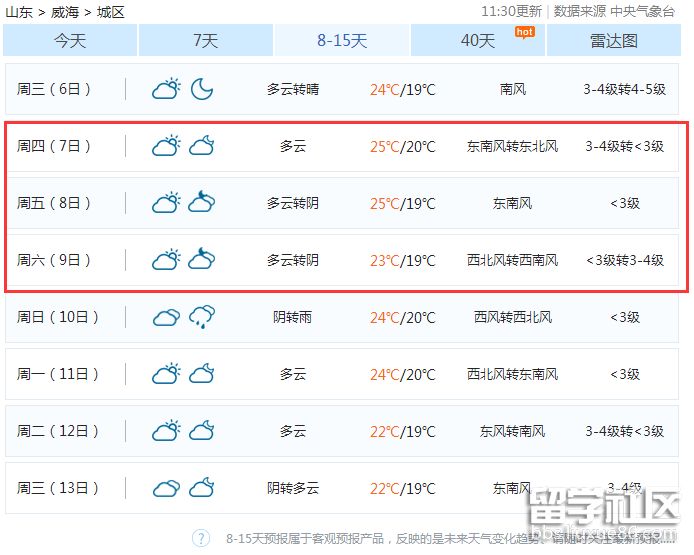Select the 8-15天 forecast tab

point(342,41)
